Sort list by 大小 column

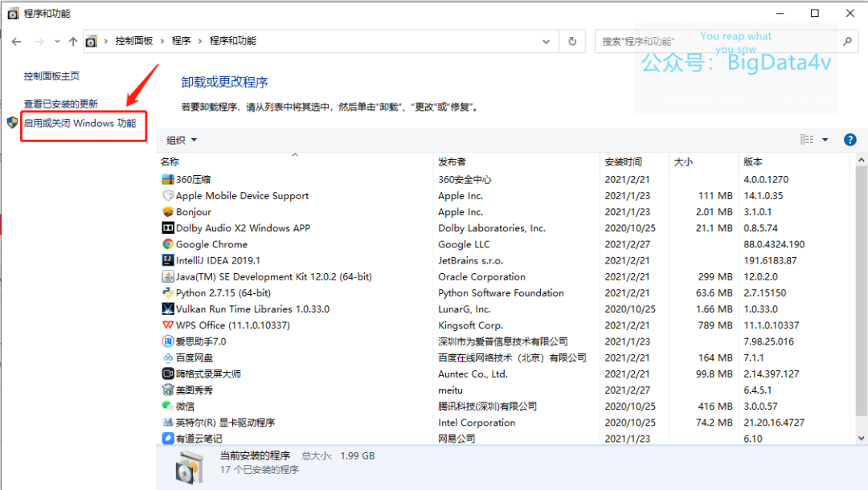point(703,161)
